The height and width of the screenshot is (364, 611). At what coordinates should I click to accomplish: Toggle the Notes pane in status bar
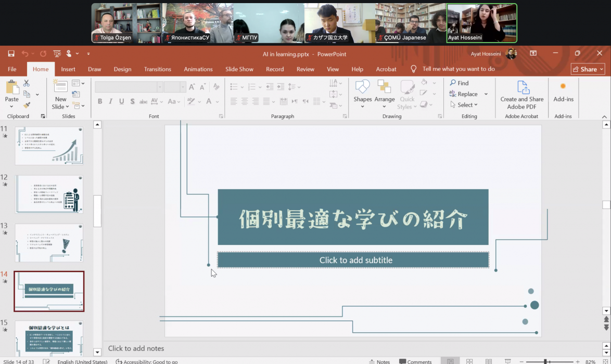click(x=379, y=361)
